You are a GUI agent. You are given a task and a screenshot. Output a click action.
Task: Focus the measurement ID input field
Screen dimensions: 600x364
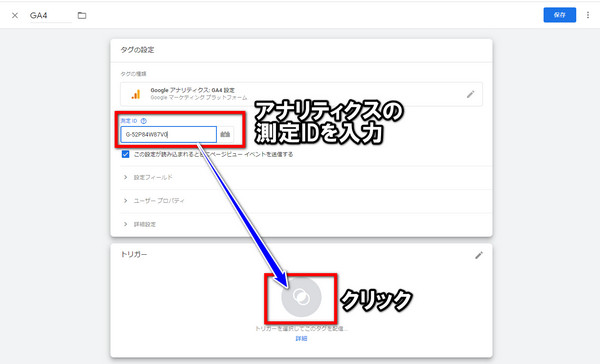168,134
